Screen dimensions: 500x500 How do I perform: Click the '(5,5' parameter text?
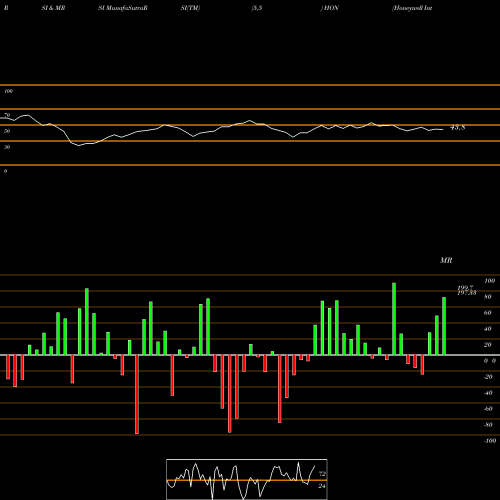click(257, 8)
